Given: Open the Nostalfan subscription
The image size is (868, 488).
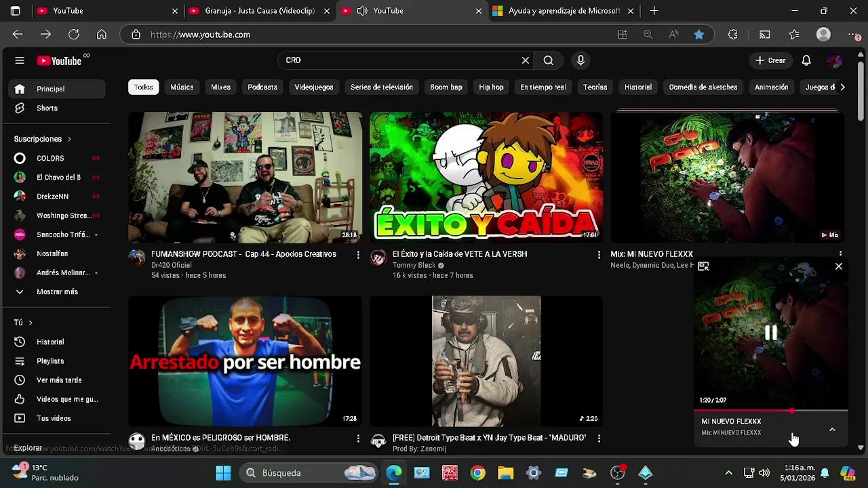Looking at the screenshot, I should coord(57,253).
